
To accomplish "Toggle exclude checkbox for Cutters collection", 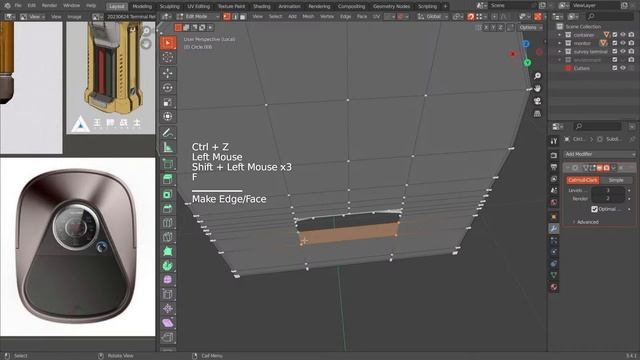I will point(615,69).
